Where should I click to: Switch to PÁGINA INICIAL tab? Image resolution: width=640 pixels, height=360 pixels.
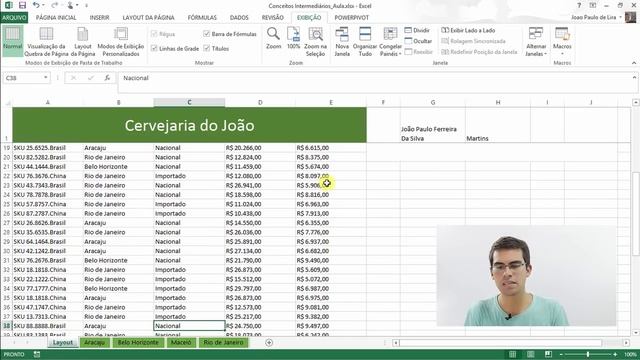(56, 18)
